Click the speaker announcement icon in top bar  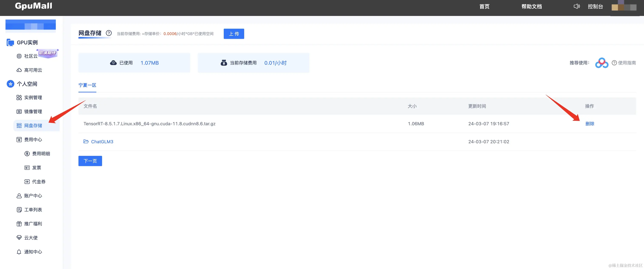(576, 6)
